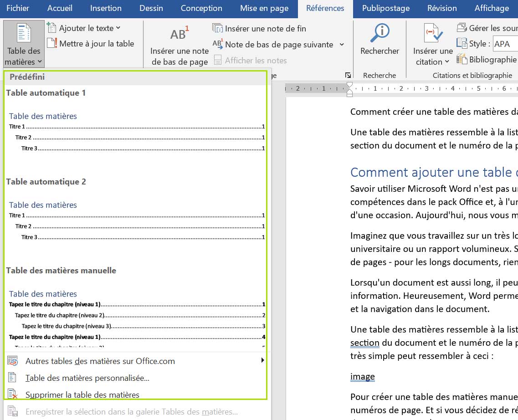This screenshot has height=420, width=518.
Task: Open the citation Style dropdown showing APA
Action: 506,44
